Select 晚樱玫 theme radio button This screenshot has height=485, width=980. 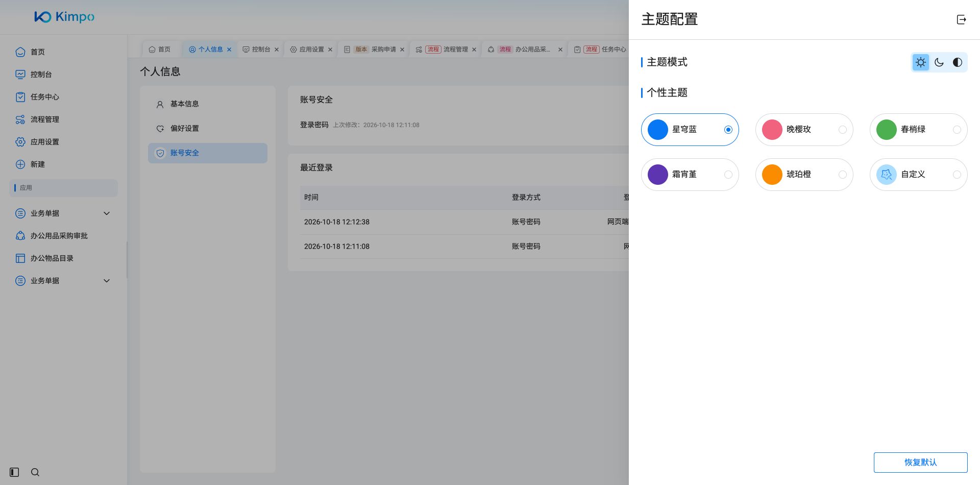[x=843, y=130]
